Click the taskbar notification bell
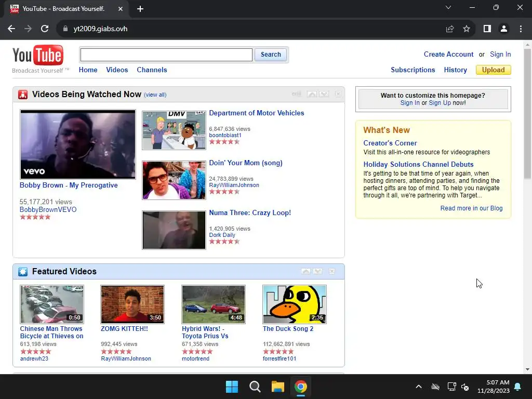The image size is (532, 399). [x=518, y=387]
